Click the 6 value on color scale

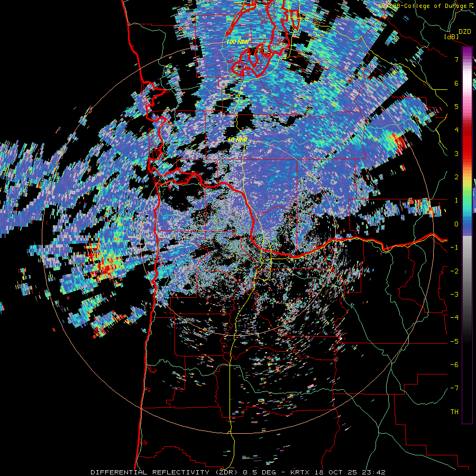click(x=456, y=83)
